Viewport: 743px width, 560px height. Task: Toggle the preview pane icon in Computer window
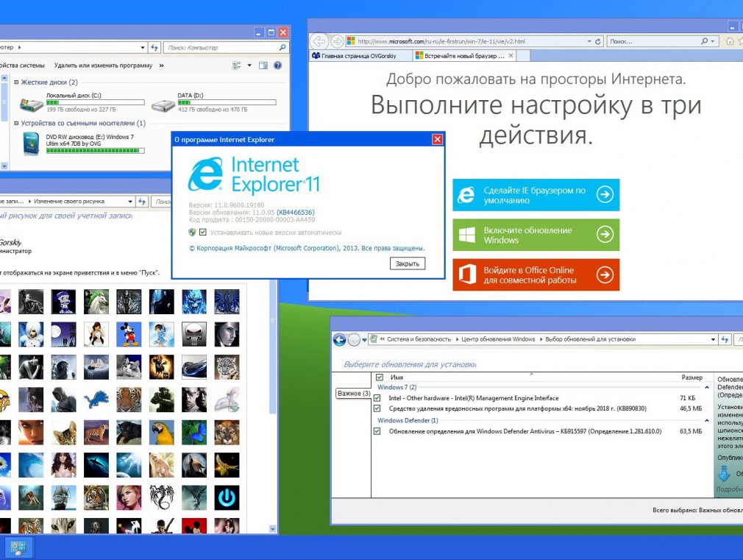263,65
